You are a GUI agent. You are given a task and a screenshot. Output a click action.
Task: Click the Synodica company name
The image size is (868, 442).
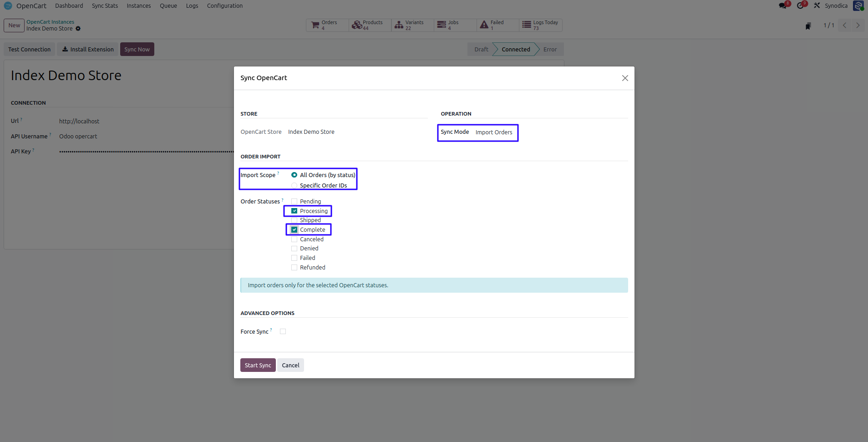point(836,6)
